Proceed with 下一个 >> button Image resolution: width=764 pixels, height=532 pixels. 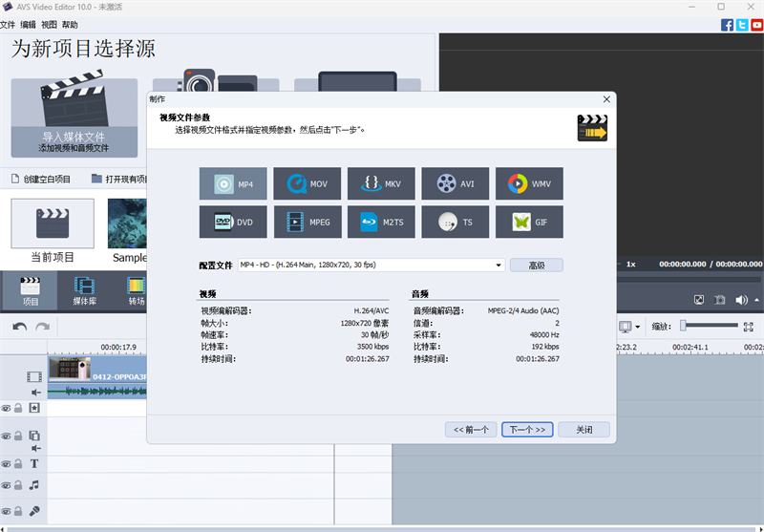(527, 429)
